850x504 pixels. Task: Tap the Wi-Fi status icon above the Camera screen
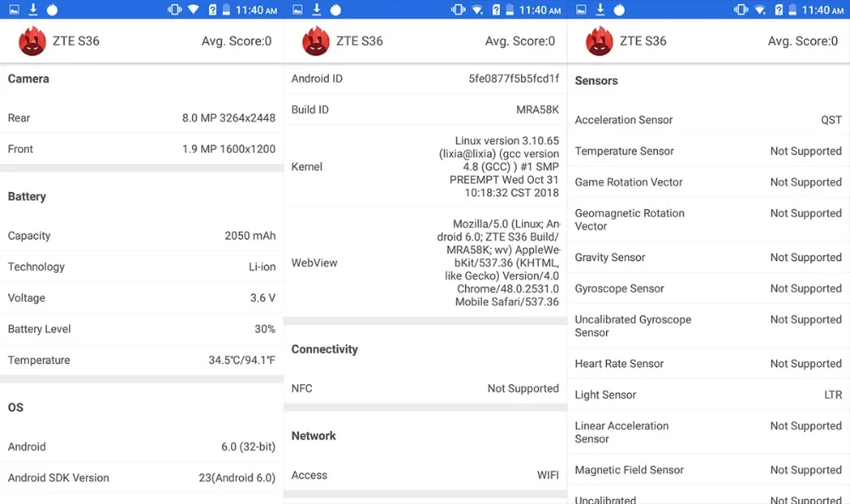[194, 9]
